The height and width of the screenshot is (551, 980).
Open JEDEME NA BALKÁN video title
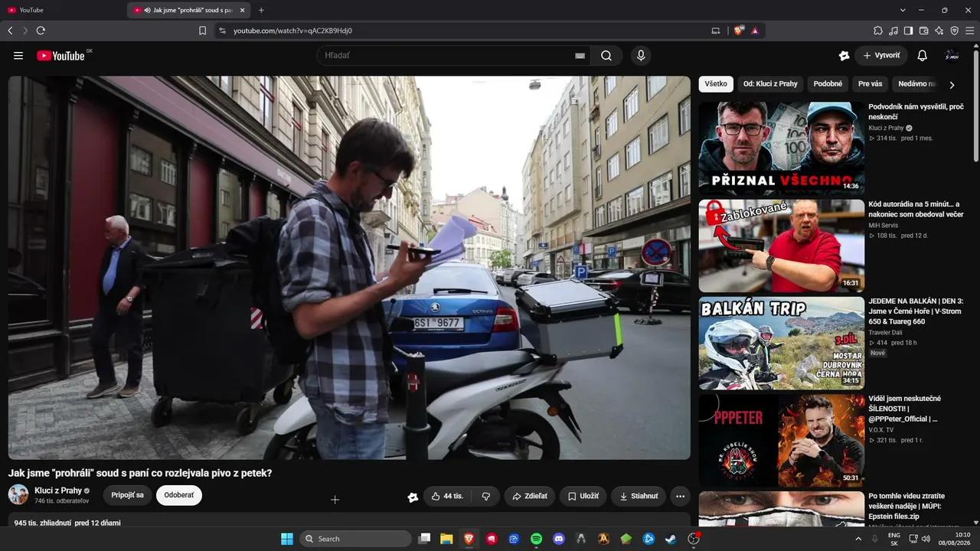tap(916, 311)
